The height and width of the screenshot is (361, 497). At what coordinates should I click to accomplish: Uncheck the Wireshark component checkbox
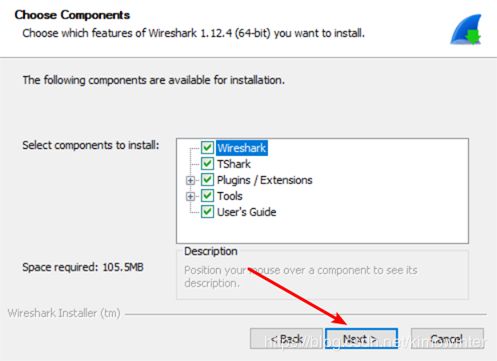click(x=207, y=147)
